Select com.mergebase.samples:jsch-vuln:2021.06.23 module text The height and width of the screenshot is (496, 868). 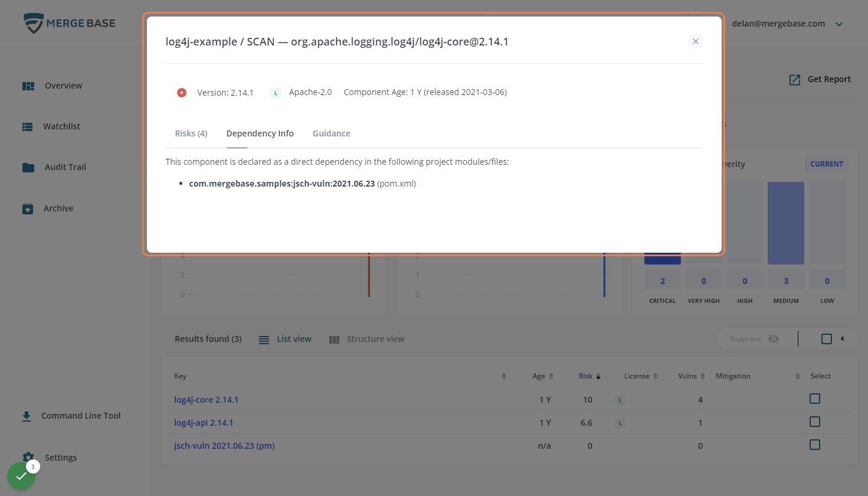click(282, 184)
